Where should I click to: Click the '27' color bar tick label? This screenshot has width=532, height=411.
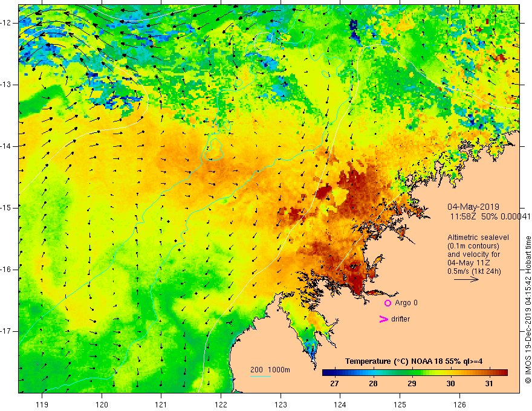click(334, 384)
